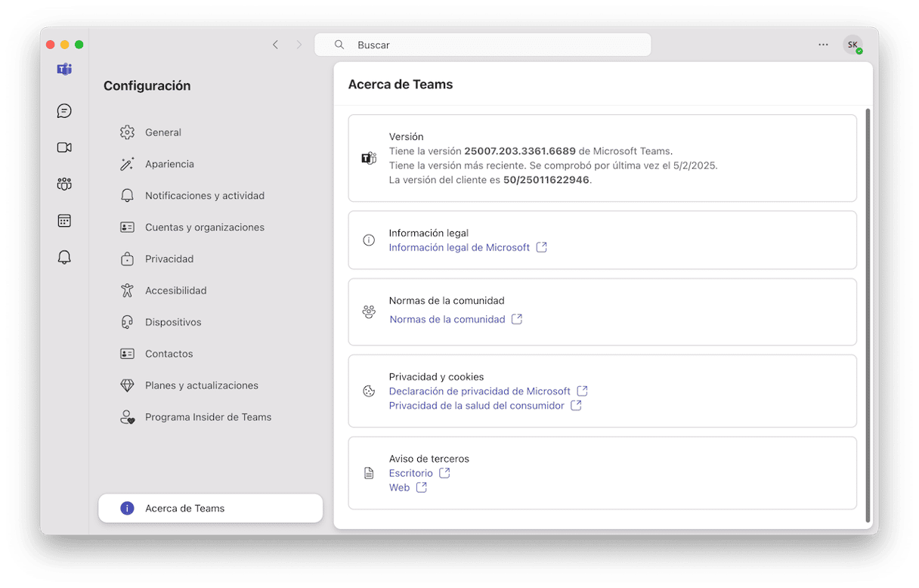Click the headset icon beside Dispositivos

(127, 323)
